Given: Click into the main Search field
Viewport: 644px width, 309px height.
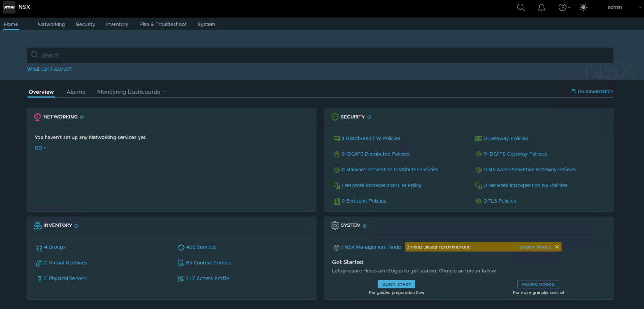Looking at the screenshot, I should pos(320,55).
